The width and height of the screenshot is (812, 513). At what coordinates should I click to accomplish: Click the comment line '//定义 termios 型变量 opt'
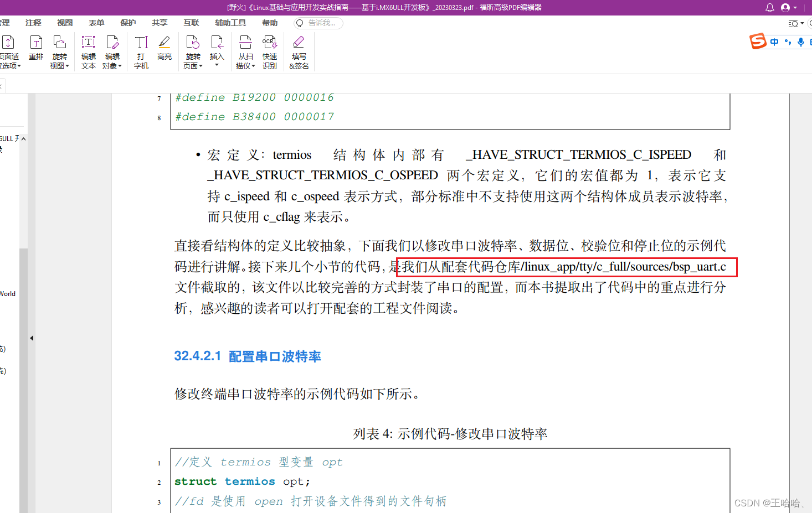point(259,462)
